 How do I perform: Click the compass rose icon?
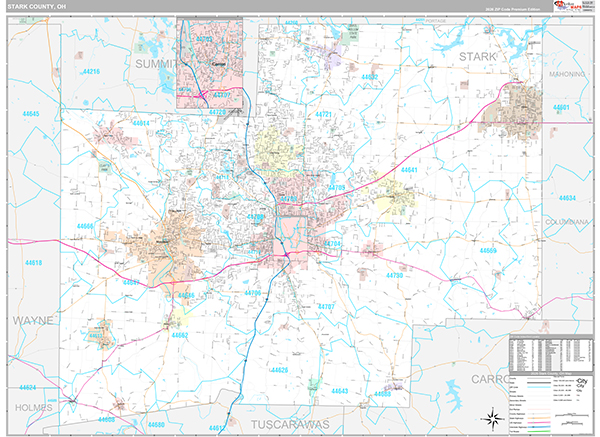[x=492, y=418]
